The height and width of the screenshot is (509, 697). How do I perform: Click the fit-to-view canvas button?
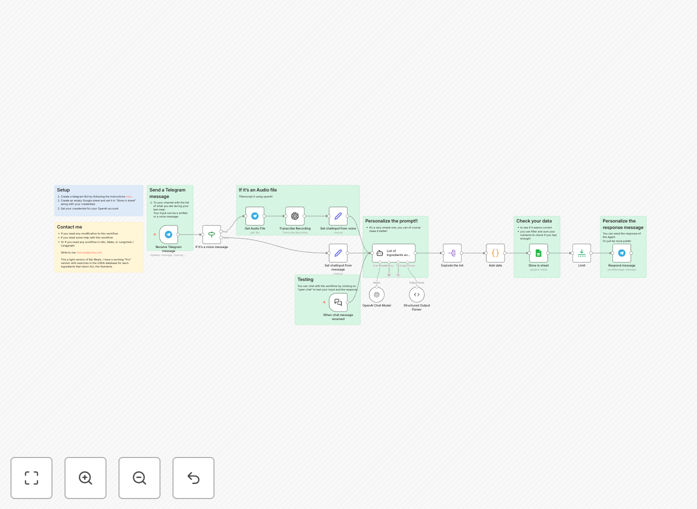(x=32, y=478)
